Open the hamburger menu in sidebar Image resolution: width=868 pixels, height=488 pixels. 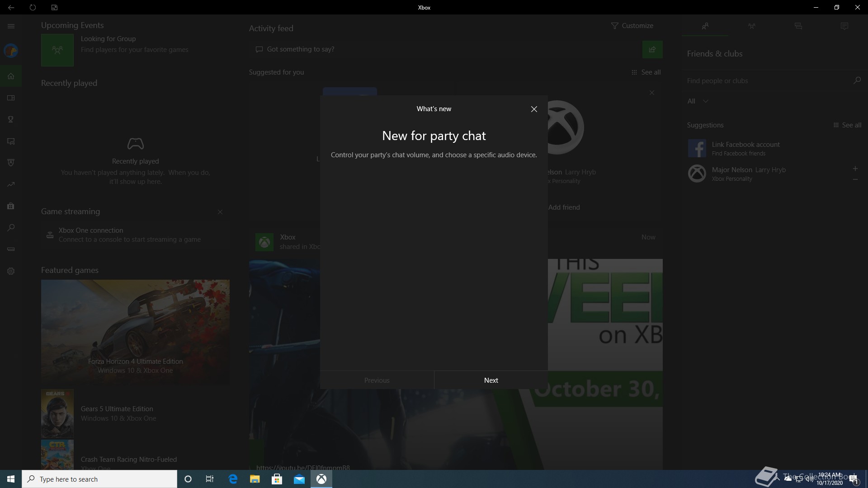coord(11,26)
